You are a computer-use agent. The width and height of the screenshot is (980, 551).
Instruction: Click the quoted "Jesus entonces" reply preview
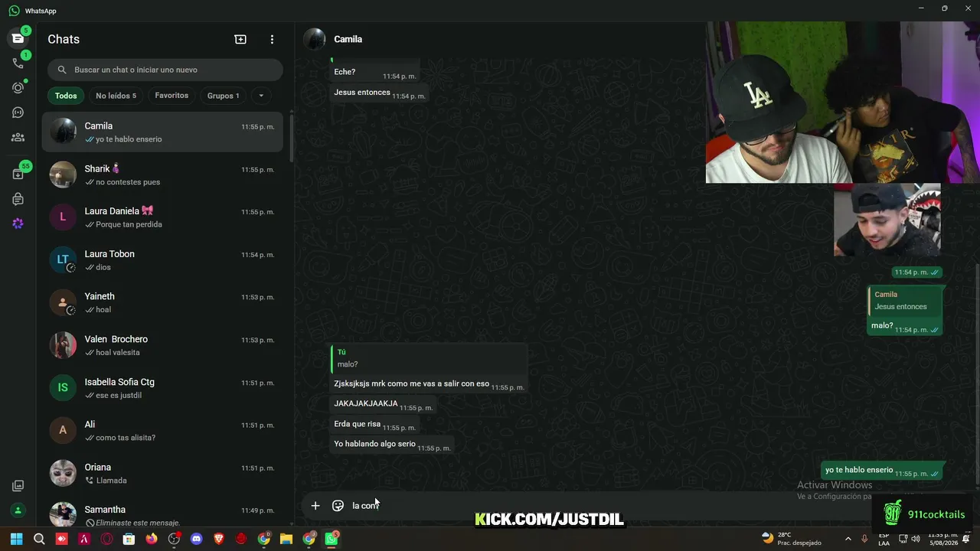pos(904,301)
